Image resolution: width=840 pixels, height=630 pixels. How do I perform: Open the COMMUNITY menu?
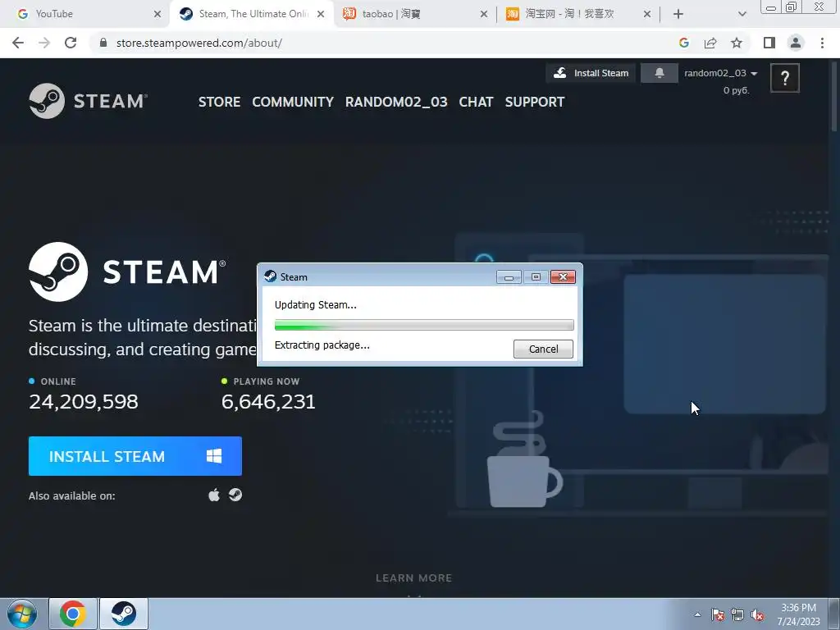point(293,102)
